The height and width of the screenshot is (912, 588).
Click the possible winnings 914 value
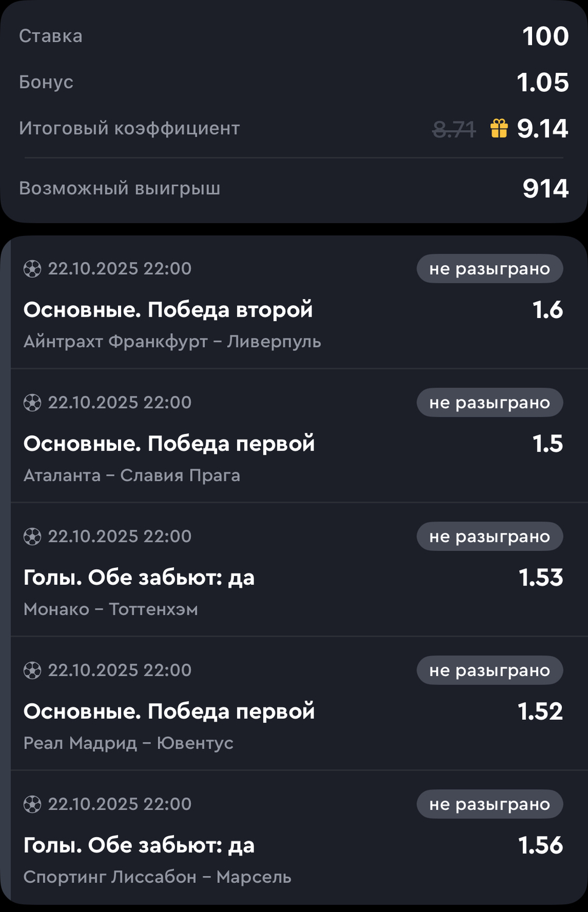click(545, 188)
